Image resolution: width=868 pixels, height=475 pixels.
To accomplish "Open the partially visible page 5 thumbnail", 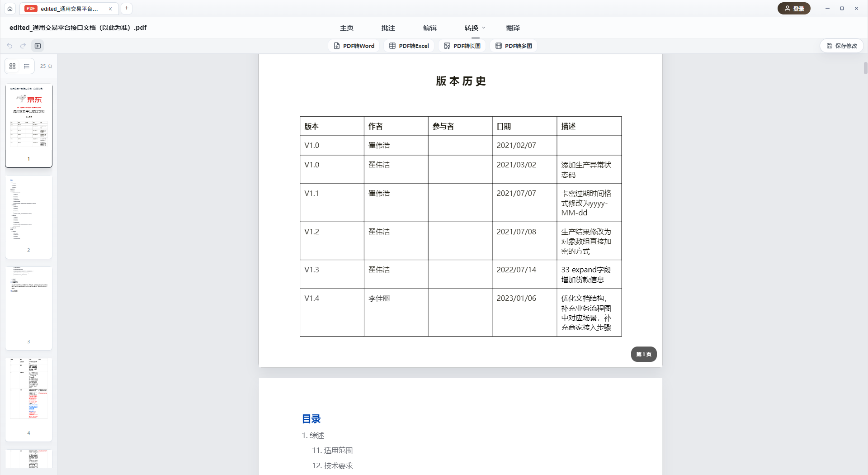I will tap(28, 459).
